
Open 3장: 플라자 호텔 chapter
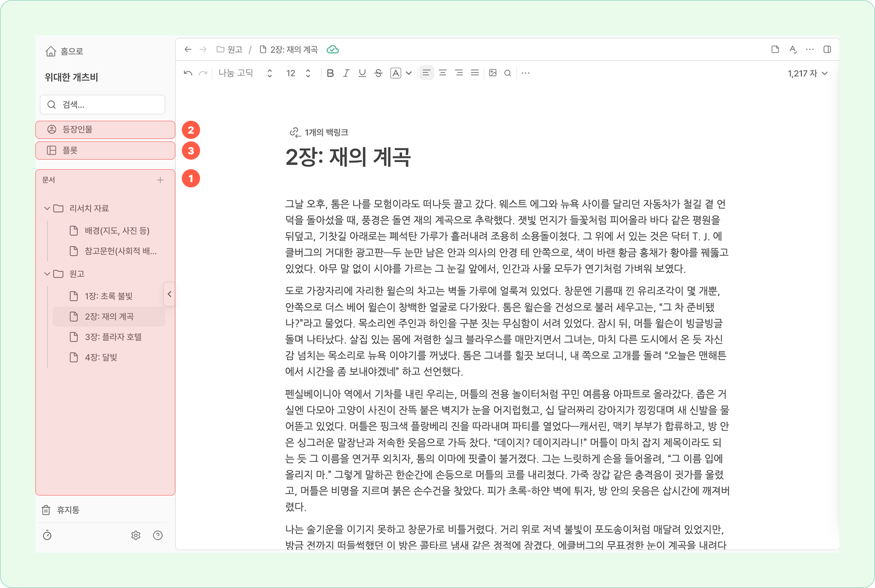tap(109, 337)
